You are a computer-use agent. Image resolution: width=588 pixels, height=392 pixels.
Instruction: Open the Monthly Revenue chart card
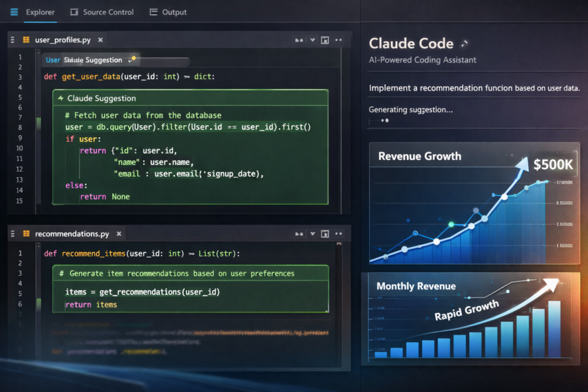coord(470,319)
